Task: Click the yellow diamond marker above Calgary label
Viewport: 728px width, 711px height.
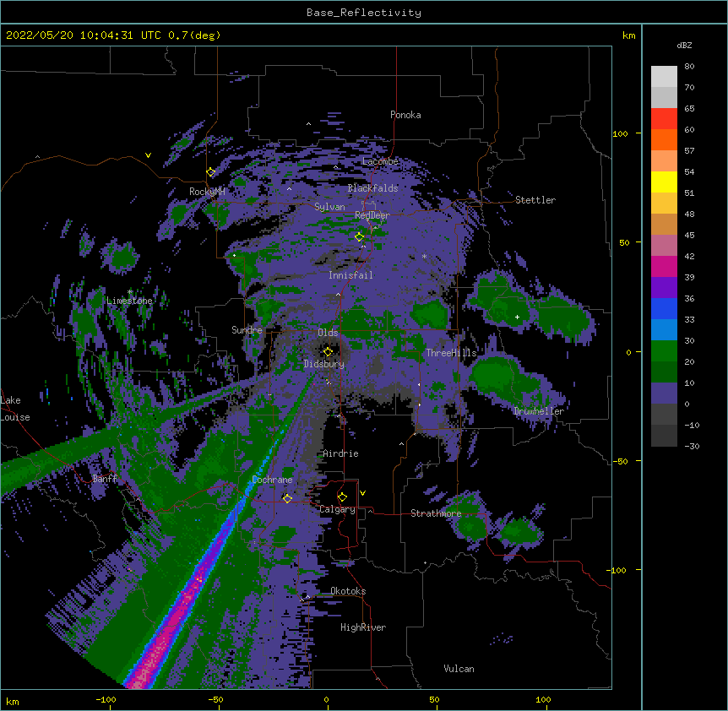Action: pos(342,497)
